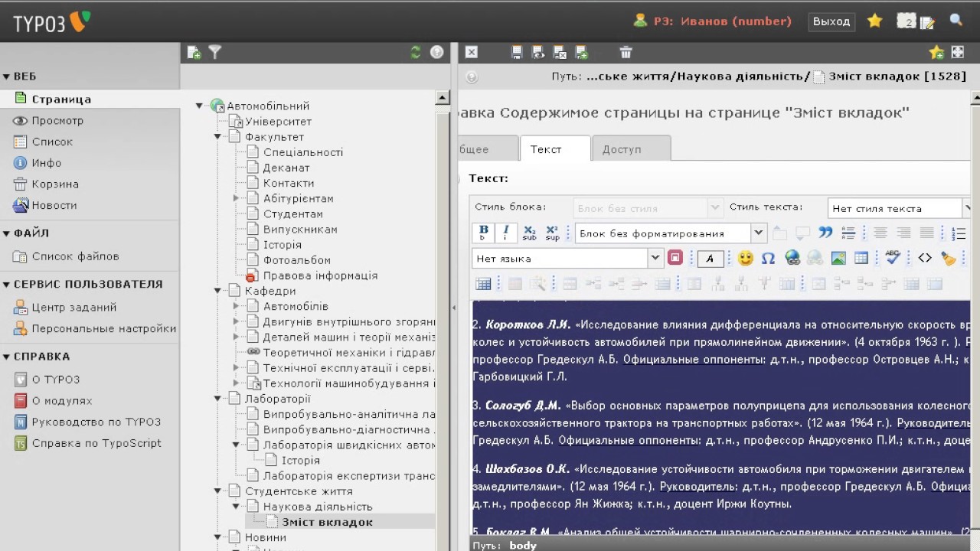Toggle bold formatting
980x551 pixels.
point(483,233)
